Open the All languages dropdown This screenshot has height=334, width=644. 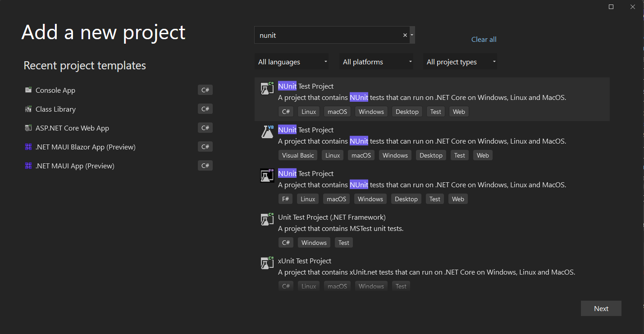click(292, 62)
